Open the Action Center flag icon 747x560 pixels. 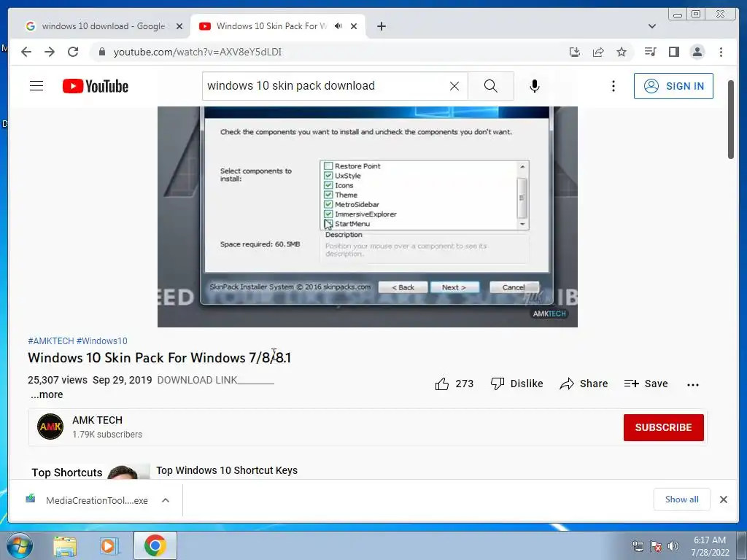(x=656, y=546)
